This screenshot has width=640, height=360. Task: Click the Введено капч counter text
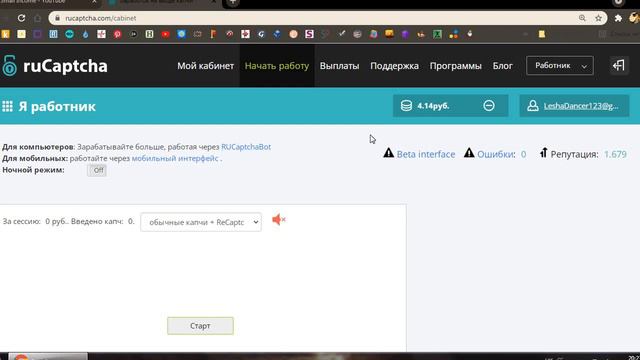click(x=102, y=221)
